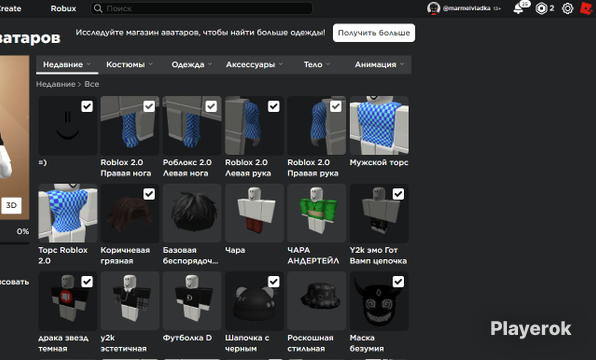Click the user avatar headshot in header
The height and width of the screenshot is (360, 596).
point(434,8)
